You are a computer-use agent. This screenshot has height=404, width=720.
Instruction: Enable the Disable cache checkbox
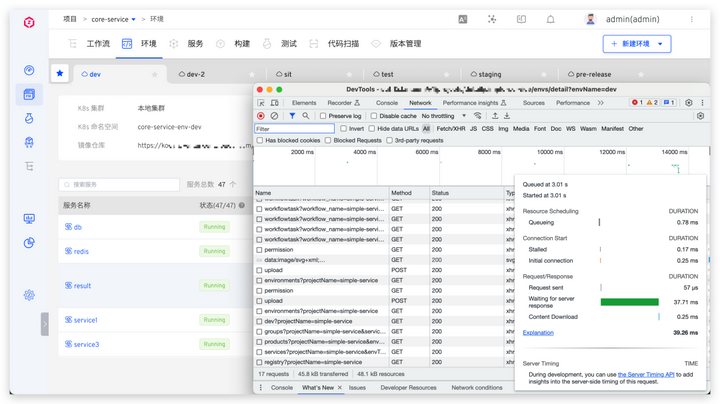pos(374,116)
